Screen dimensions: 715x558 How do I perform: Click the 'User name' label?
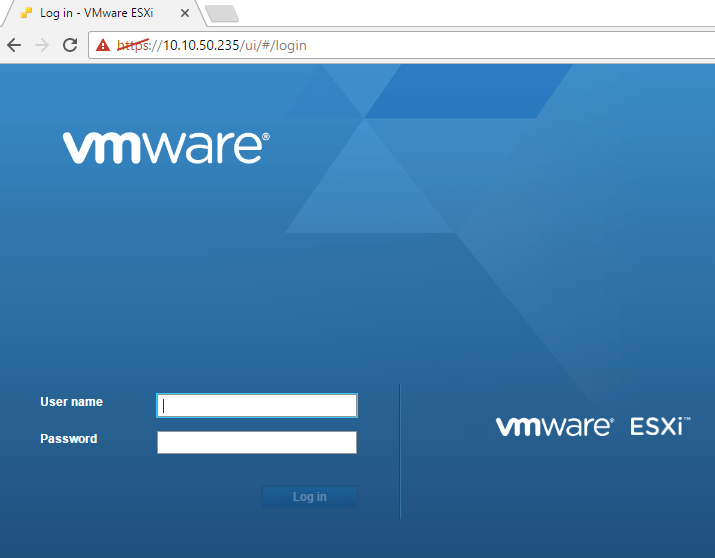click(72, 402)
